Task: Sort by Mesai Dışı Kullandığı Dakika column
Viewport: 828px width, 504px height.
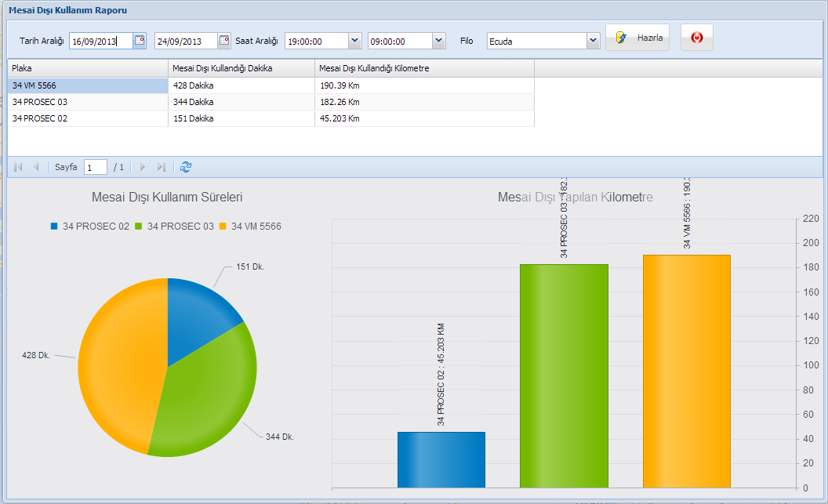Action: tap(241, 68)
